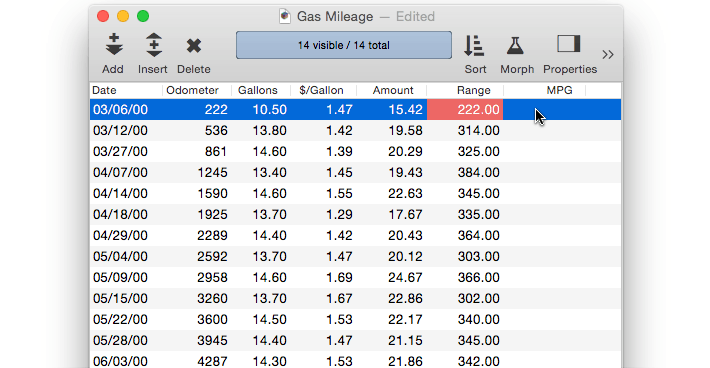Open the Morph flask tool
This screenshot has width=710, height=368.
[x=515, y=45]
